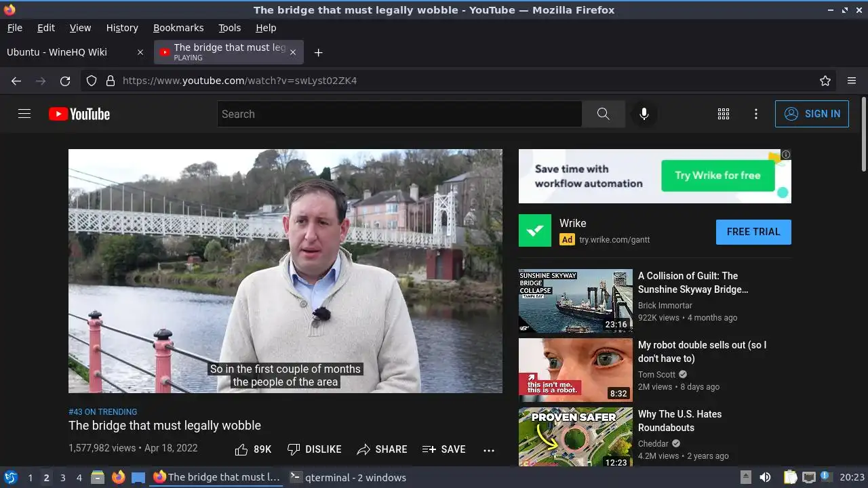This screenshot has height=488, width=868.
Task: Click the show desktop panel icon
Action: point(138,477)
